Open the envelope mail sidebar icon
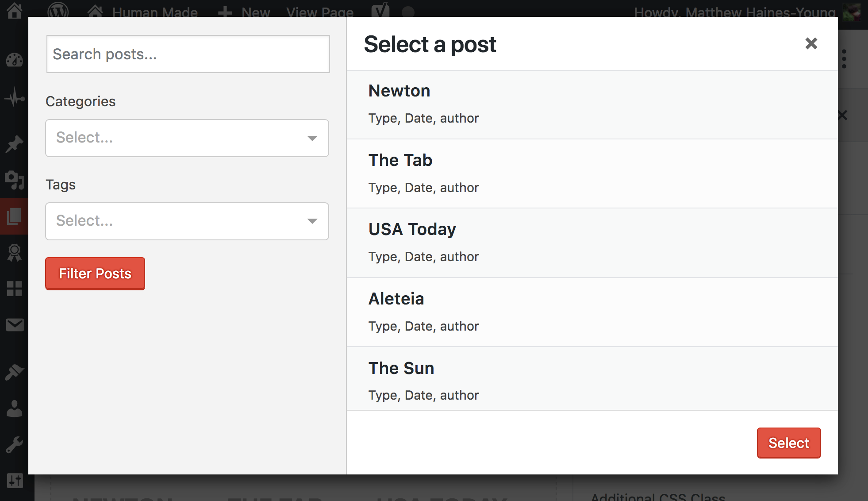The image size is (868, 501). (14, 325)
